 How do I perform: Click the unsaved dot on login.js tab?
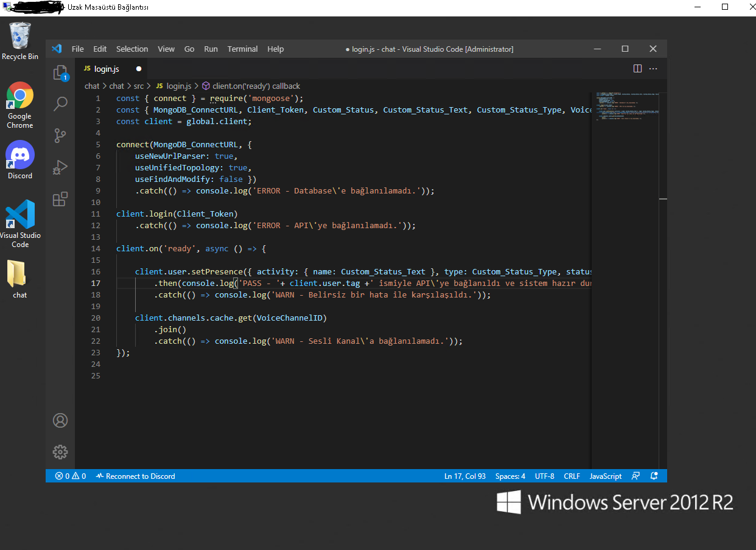pos(139,69)
